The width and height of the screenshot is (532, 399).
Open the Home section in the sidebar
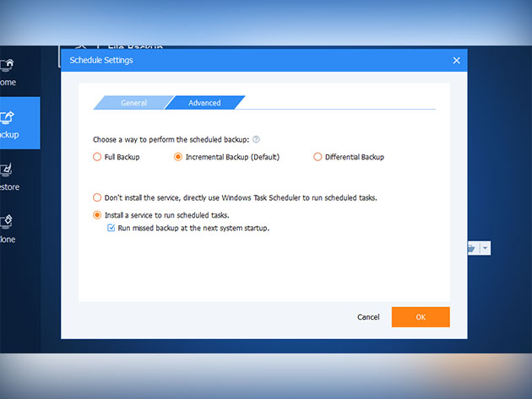8,72
